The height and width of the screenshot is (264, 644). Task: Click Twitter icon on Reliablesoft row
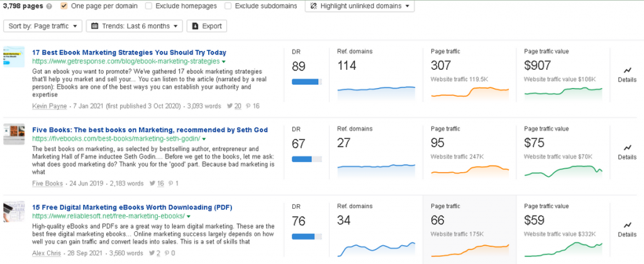(x=151, y=253)
